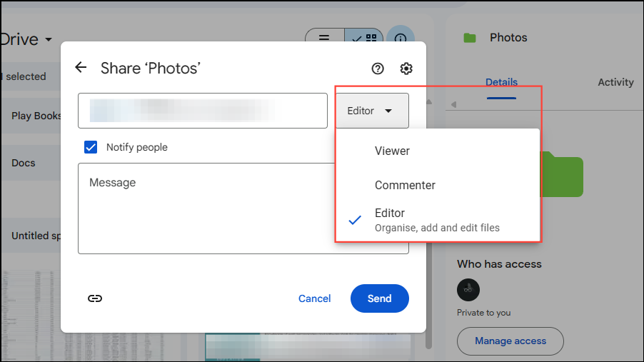Uncheck the Notify people checkbox
Viewport: 644px width, 362px height.
(x=91, y=147)
